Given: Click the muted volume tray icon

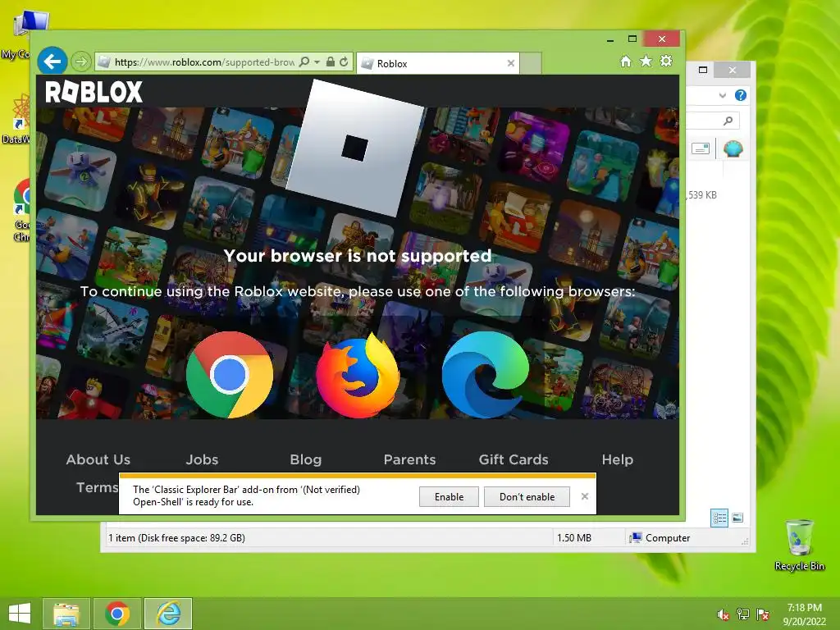Looking at the screenshot, I should pos(723,614).
